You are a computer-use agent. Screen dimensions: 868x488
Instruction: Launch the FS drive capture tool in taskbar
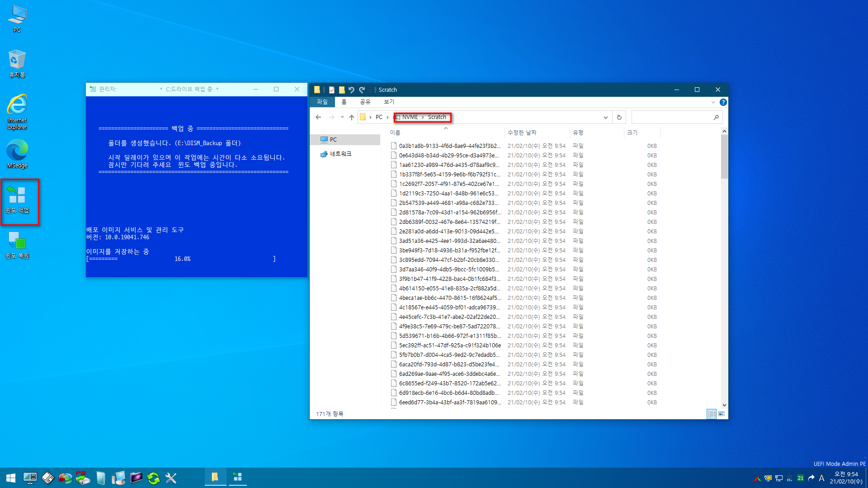(x=83, y=478)
